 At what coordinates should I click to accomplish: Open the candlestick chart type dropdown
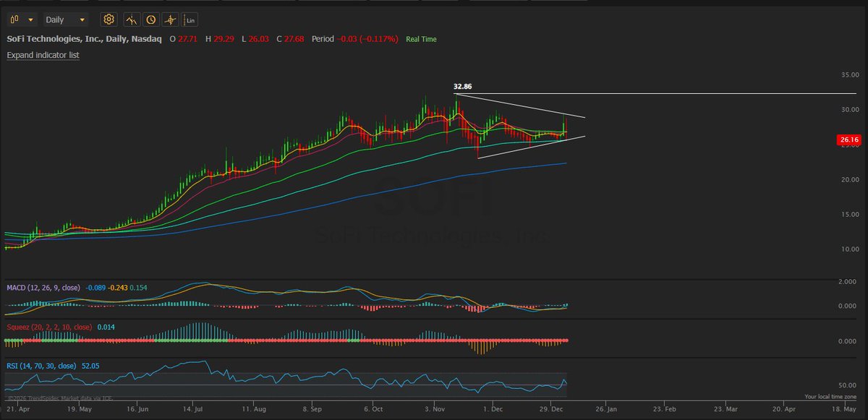pyautogui.click(x=21, y=20)
